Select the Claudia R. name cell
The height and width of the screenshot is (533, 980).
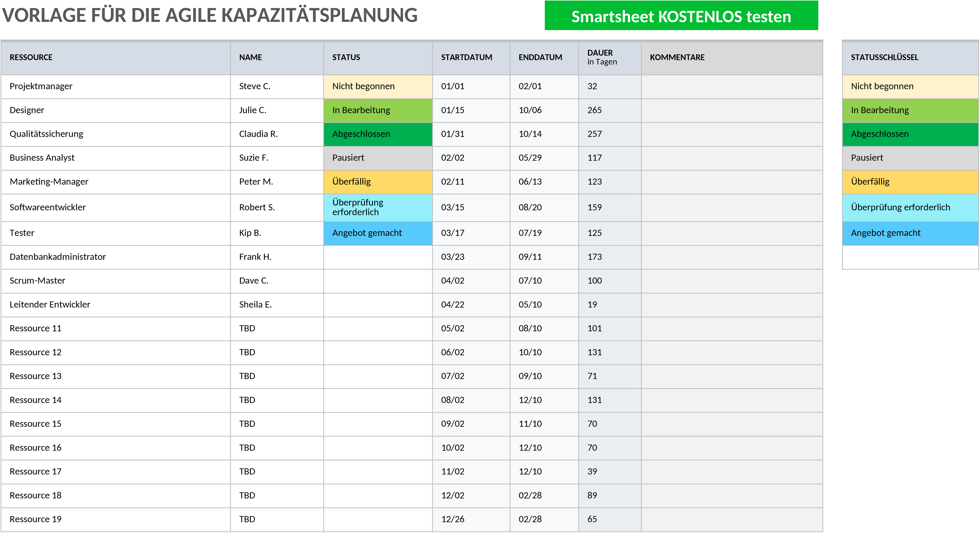coord(277,134)
